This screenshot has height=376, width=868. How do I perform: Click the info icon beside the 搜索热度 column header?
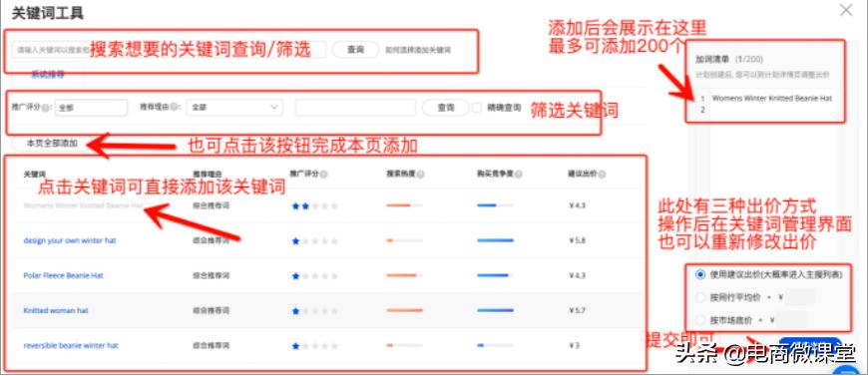click(421, 174)
